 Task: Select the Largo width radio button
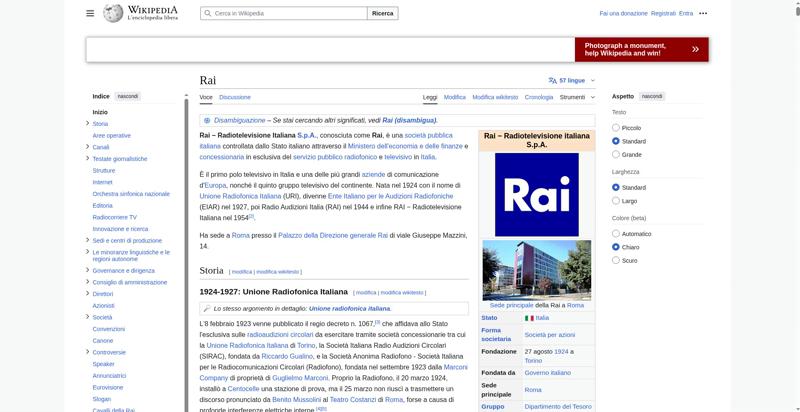tap(616, 201)
